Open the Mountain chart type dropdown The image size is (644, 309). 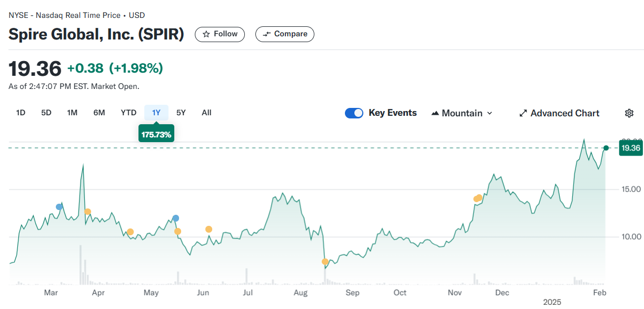coord(462,113)
